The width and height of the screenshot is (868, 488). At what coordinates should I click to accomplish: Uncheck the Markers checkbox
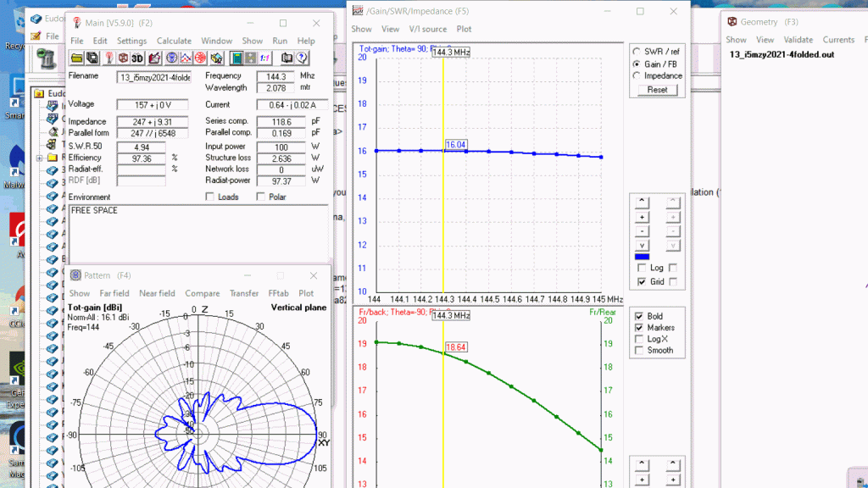click(x=638, y=327)
